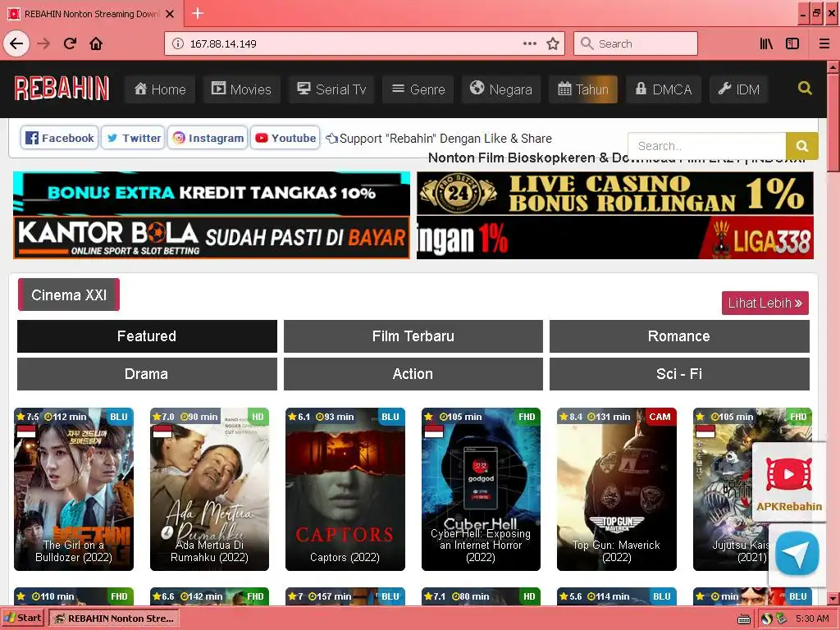
Task: Toggle the sidebar view icon
Action: pyautogui.click(x=792, y=43)
